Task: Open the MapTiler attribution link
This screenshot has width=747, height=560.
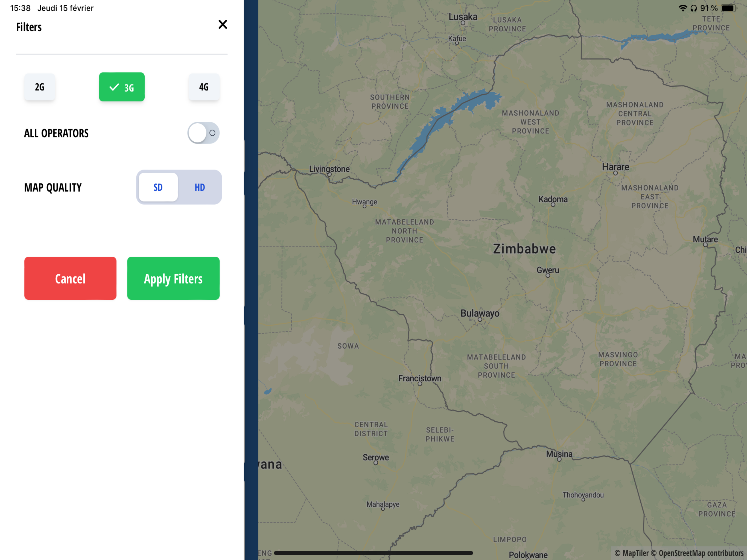Action: (631, 553)
